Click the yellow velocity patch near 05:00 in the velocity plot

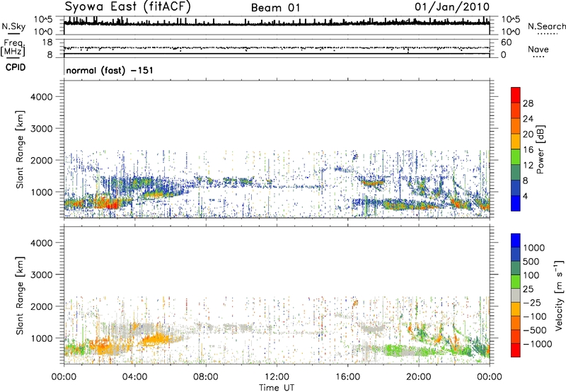point(156,340)
